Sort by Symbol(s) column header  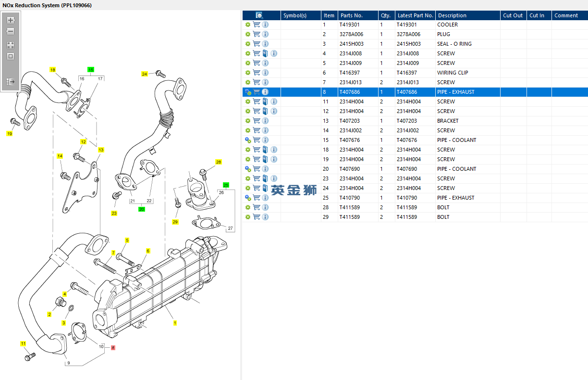click(301, 15)
